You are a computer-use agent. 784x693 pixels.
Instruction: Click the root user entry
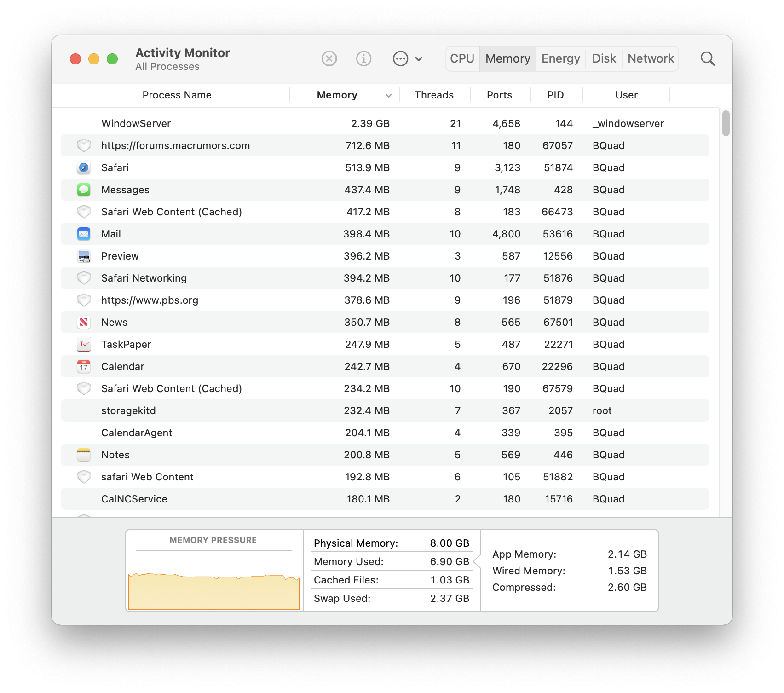602,410
